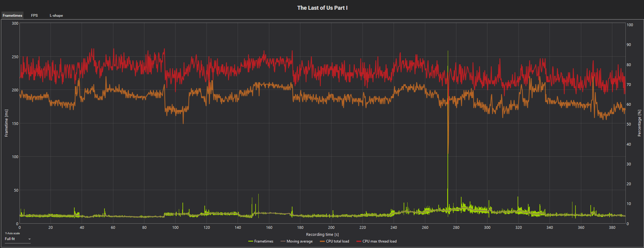Click the '180' tick on the recording time axis

[x=300, y=228]
